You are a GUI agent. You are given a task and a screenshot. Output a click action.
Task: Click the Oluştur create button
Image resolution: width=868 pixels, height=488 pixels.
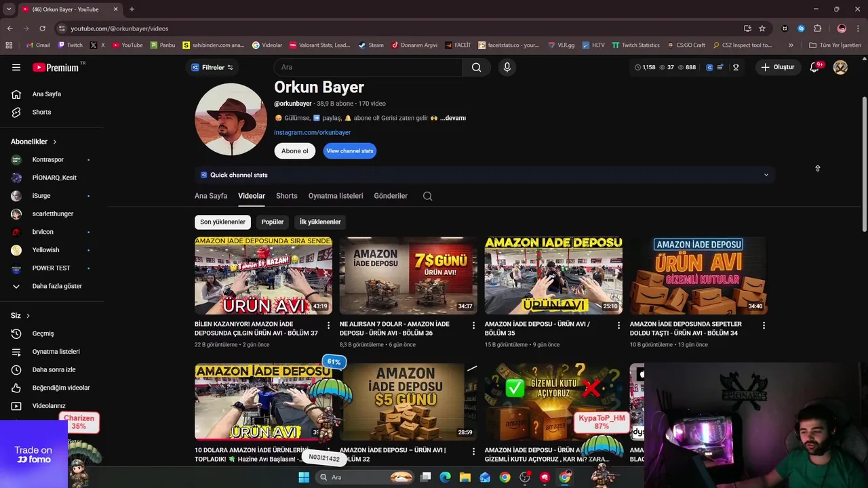777,67
